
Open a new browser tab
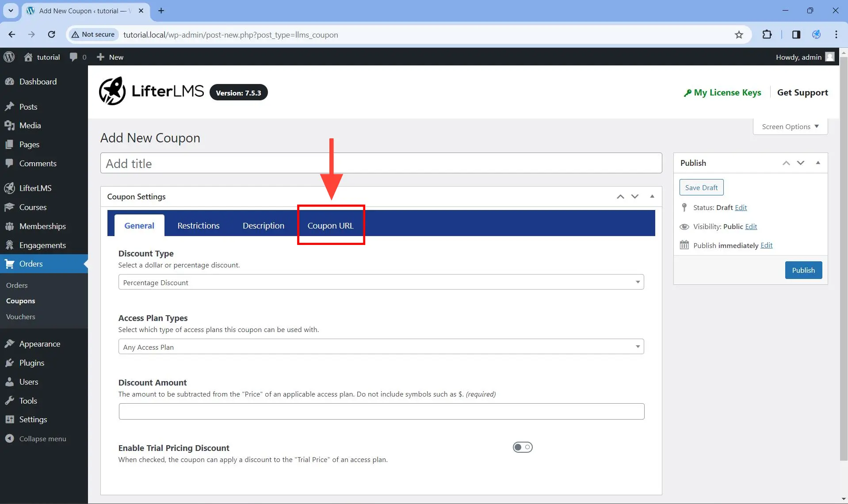pyautogui.click(x=161, y=11)
